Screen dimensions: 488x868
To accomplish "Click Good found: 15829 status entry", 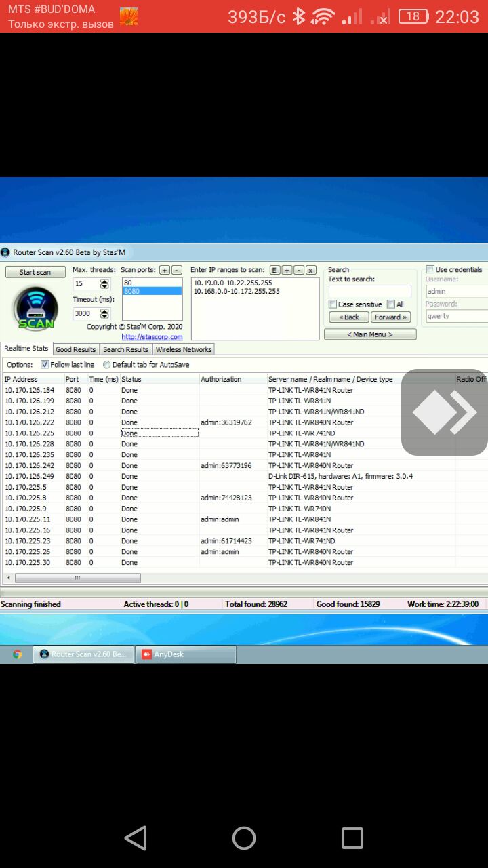I will point(348,604).
